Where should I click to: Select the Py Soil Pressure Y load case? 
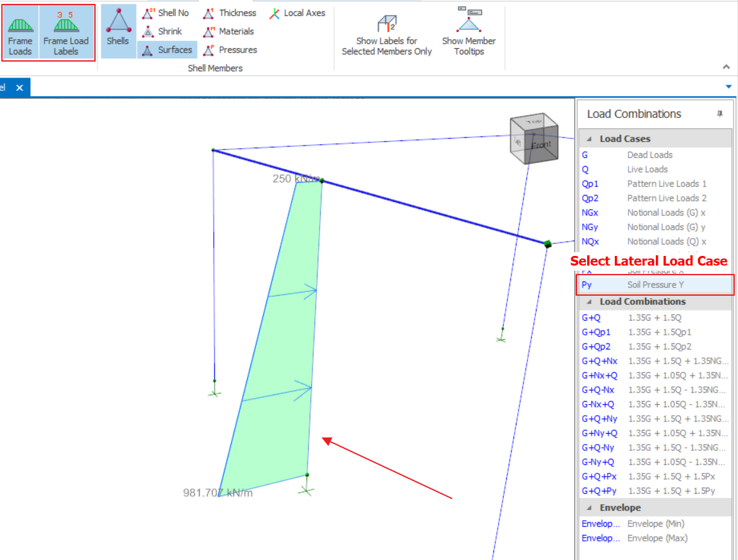click(x=655, y=285)
